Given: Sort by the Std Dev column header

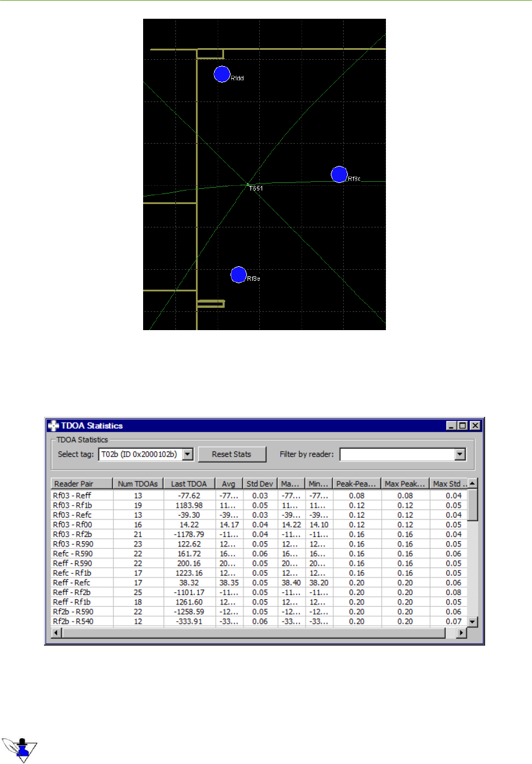Looking at the screenshot, I should (x=259, y=484).
